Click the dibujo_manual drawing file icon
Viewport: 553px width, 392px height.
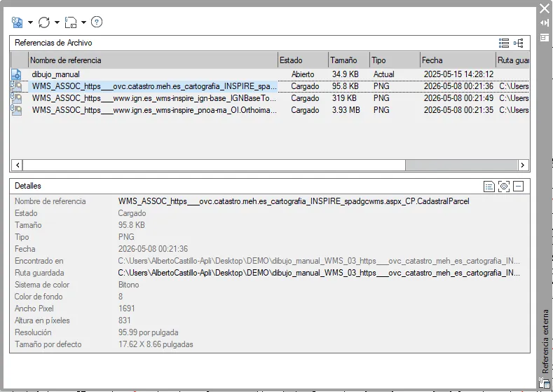pos(16,74)
